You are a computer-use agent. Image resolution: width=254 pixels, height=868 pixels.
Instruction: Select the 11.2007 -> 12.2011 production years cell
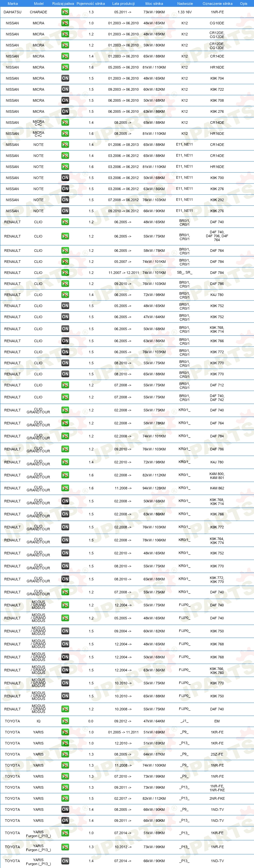click(x=123, y=273)
